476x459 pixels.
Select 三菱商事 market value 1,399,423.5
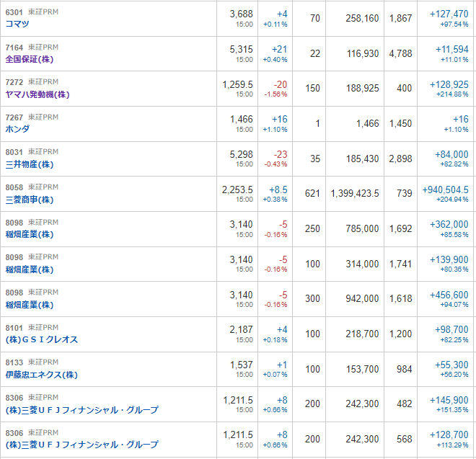tap(355, 193)
